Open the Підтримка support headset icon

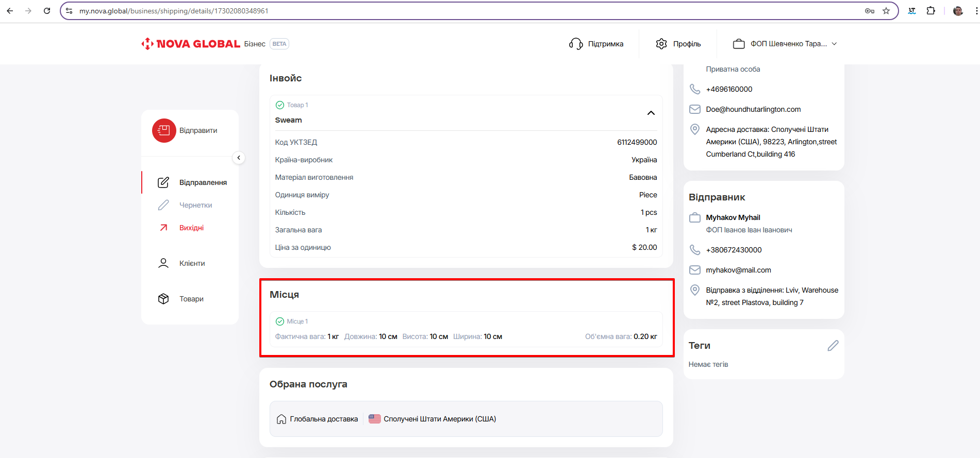[575, 44]
